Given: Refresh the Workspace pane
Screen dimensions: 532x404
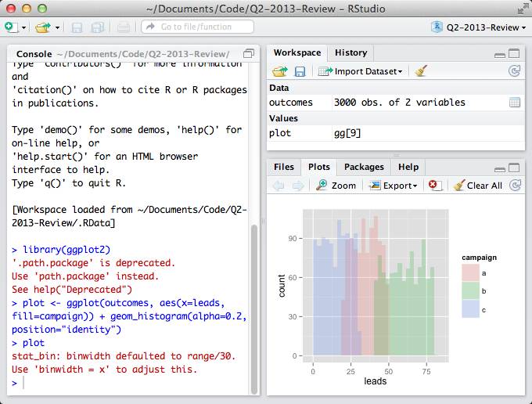Looking at the screenshot, I should (x=514, y=71).
